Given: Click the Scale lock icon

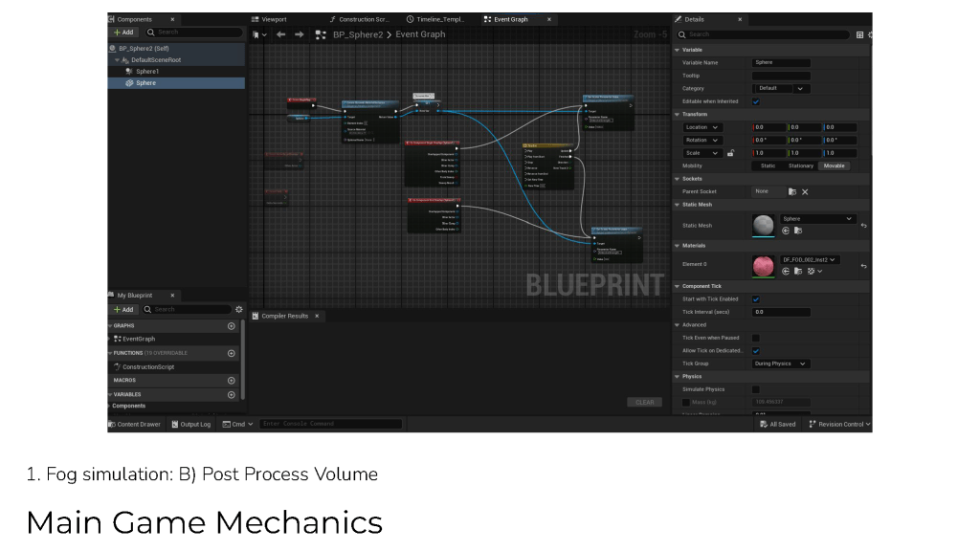Looking at the screenshot, I should pyautogui.click(x=730, y=153).
